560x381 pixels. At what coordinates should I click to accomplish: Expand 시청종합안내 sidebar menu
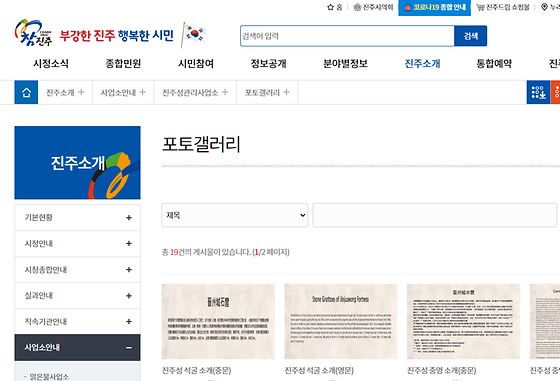tap(78, 270)
